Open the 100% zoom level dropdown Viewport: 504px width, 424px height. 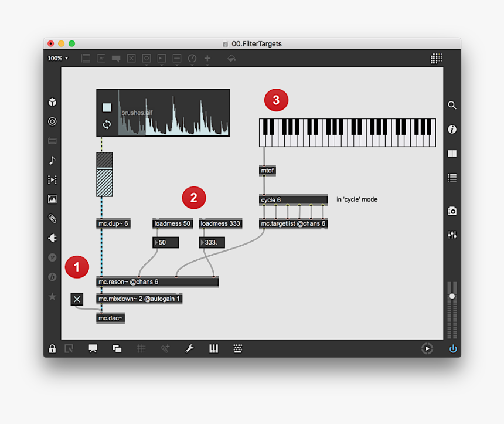pos(57,58)
